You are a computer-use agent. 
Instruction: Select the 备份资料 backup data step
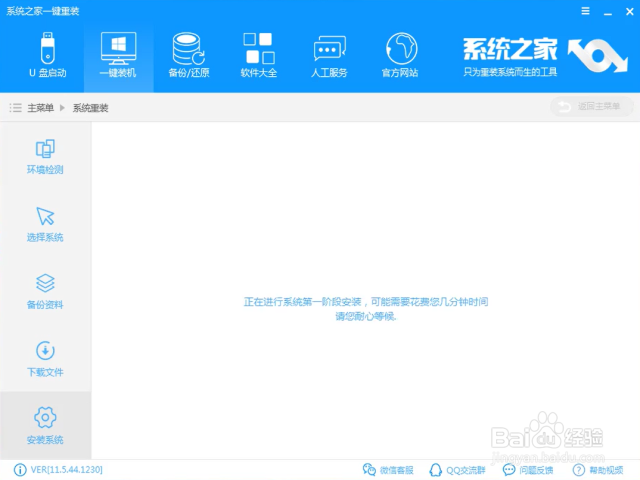(x=45, y=292)
